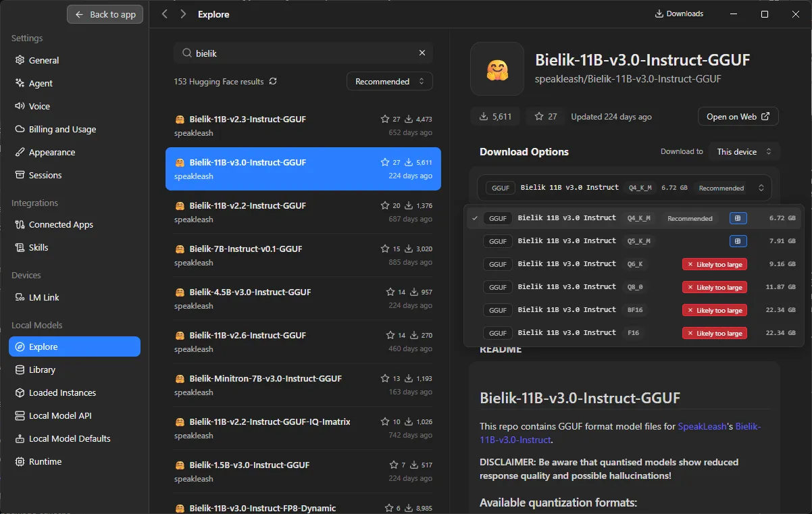Open LM Link under Devices
This screenshot has height=514, width=812.
coord(74,297)
